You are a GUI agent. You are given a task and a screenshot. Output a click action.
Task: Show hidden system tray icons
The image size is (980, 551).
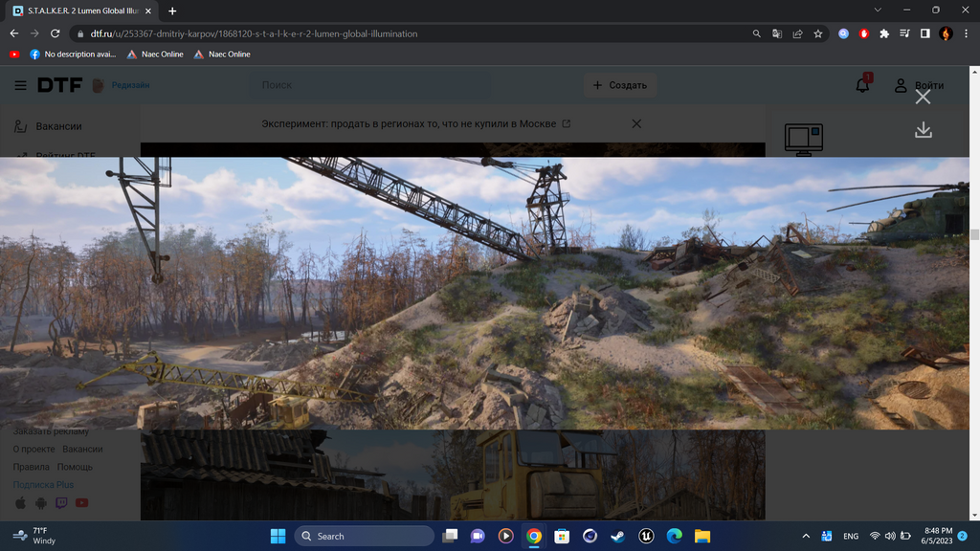point(806,536)
